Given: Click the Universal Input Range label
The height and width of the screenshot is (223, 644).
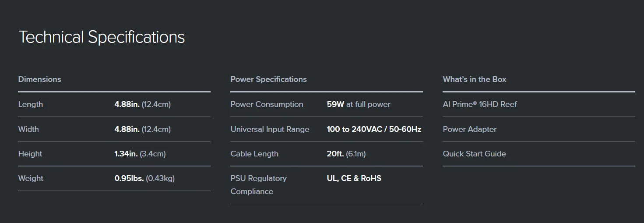Looking at the screenshot, I should [270, 129].
